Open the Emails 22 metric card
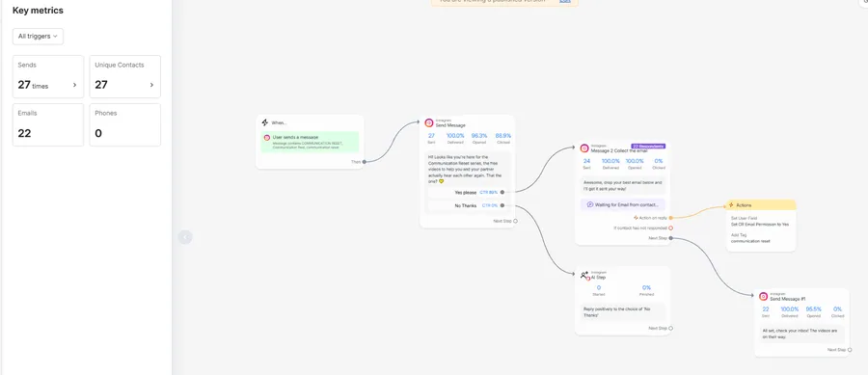The image size is (868, 375). coord(48,124)
